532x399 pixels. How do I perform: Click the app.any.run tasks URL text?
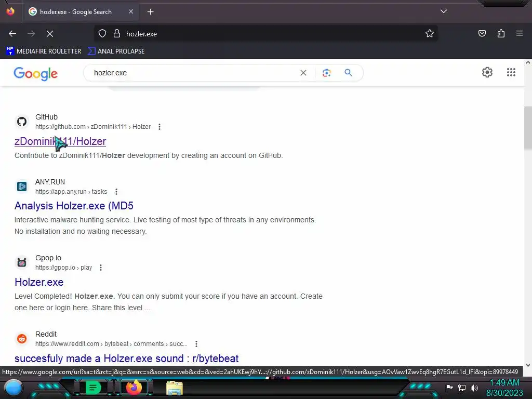71,192
